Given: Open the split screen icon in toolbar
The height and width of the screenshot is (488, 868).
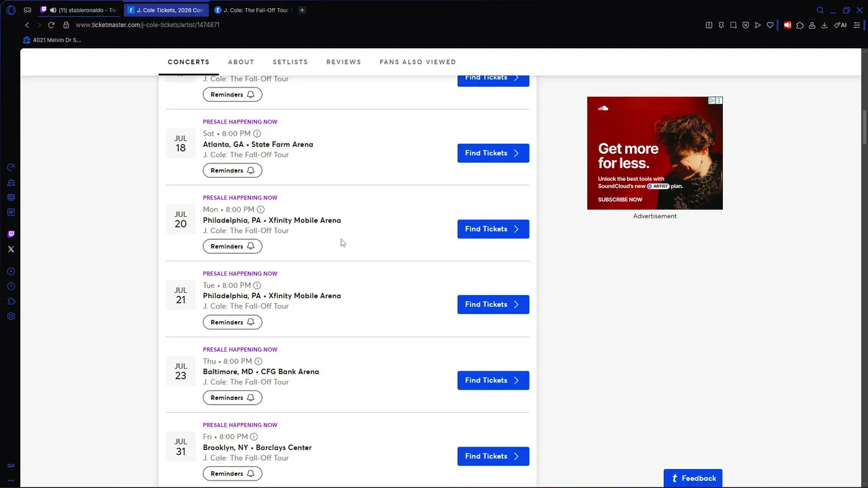Looking at the screenshot, I should (x=709, y=25).
